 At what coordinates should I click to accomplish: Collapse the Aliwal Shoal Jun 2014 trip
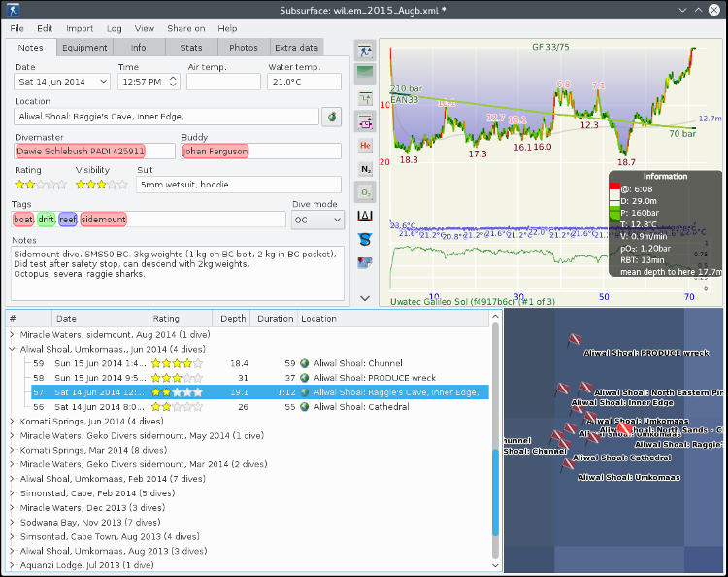tap(12, 348)
